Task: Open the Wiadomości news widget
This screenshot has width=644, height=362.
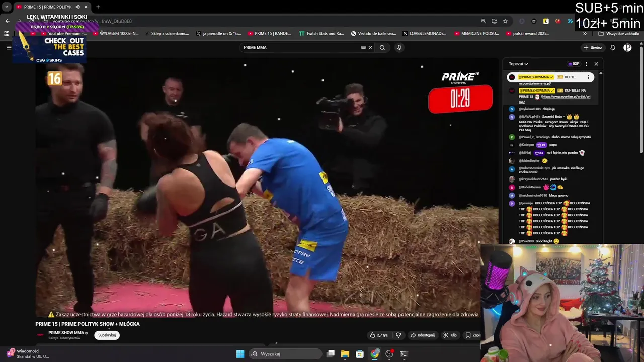Action: click(x=28, y=354)
